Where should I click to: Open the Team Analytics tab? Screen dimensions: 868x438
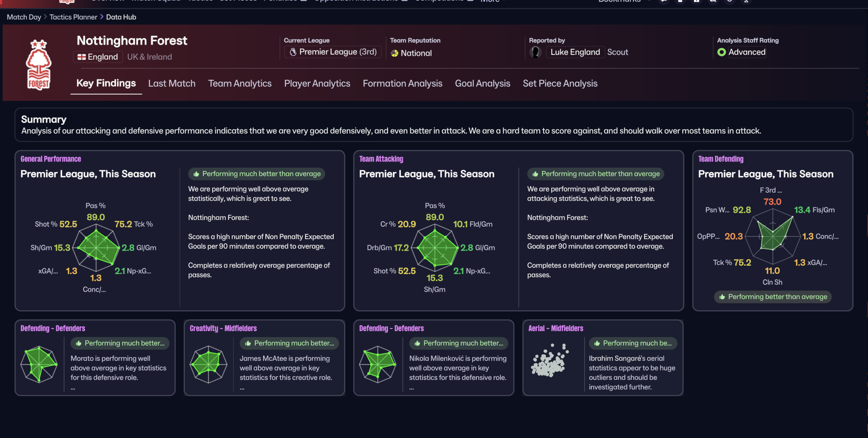click(x=240, y=83)
